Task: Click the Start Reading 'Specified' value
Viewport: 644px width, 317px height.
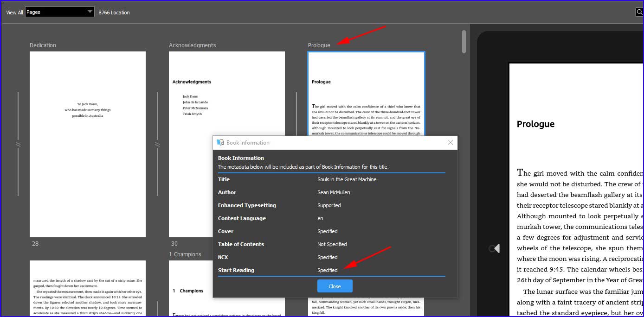Action: point(328,270)
